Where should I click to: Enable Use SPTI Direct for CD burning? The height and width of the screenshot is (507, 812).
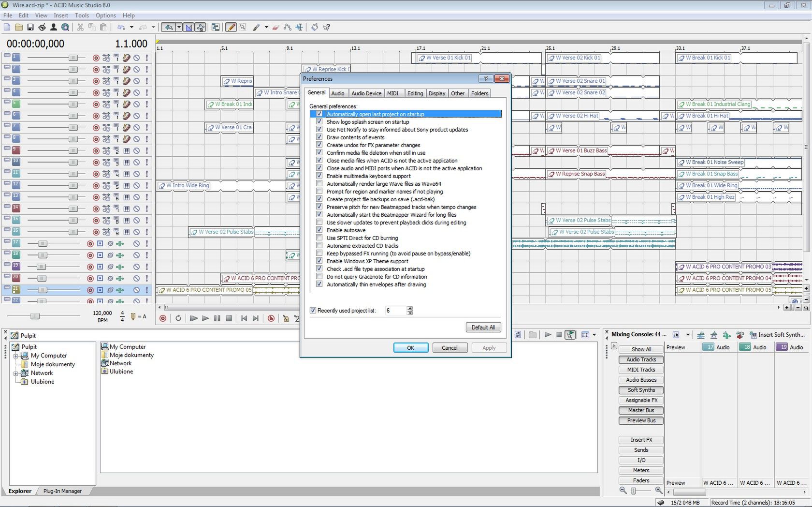(x=319, y=238)
